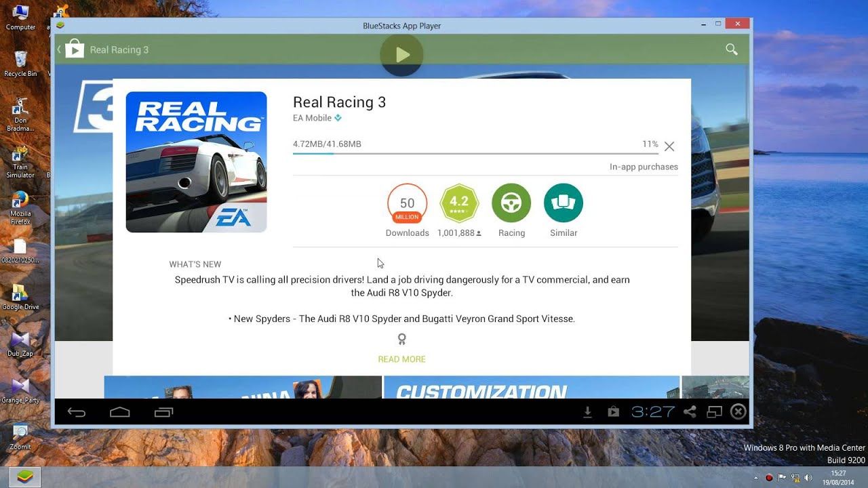This screenshot has width=868, height=488.
Task: Tap the Android home button
Action: pyautogui.click(x=120, y=412)
